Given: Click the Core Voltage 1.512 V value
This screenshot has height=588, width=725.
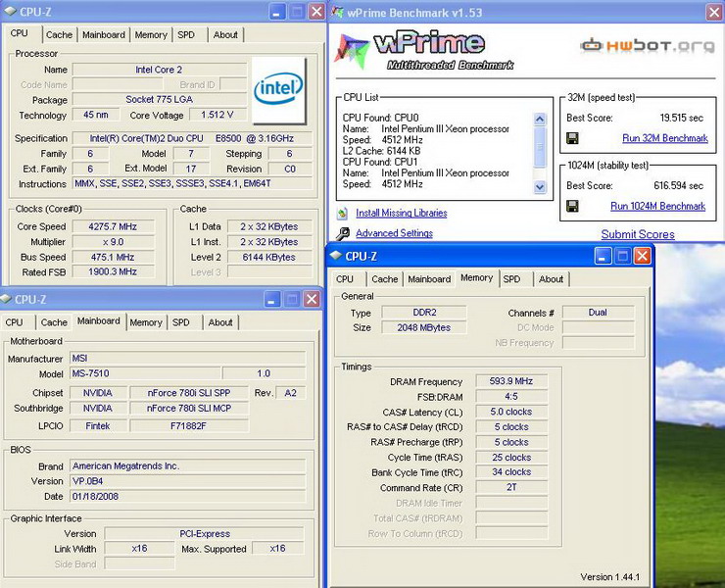Looking at the screenshot, I should point(217,115).
